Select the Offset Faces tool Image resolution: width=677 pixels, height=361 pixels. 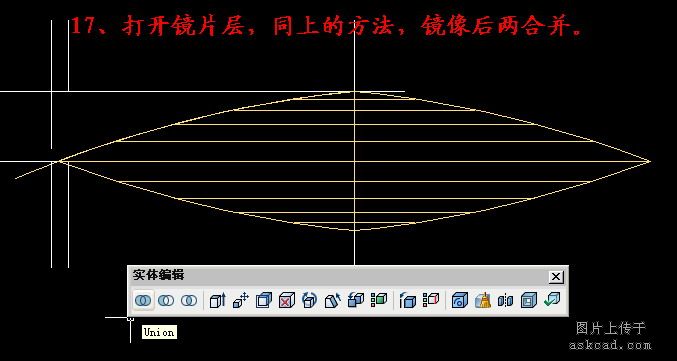tap(264, 300)
